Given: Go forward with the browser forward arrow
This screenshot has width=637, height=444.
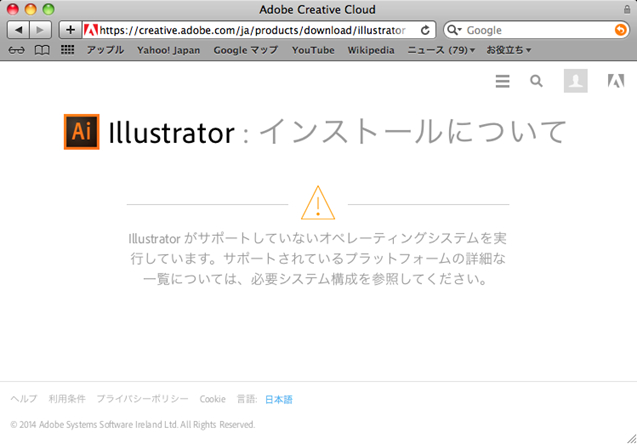Looking at the screenshot, I should 40,30.
